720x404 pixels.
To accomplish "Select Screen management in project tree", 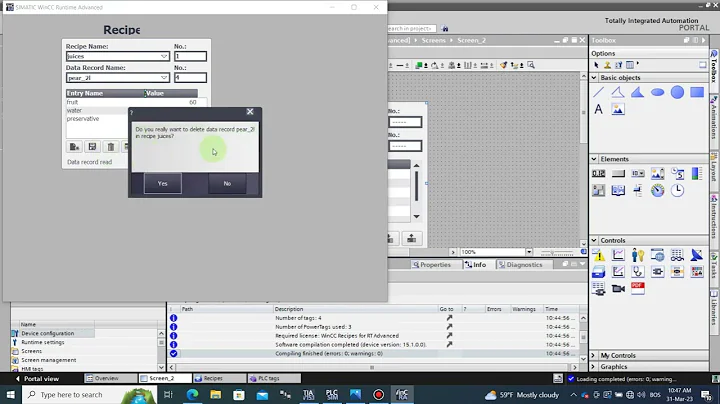I will 49,360.
